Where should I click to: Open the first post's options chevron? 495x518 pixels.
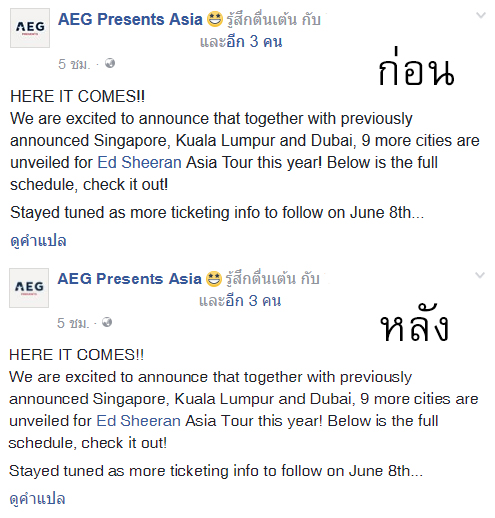coord(481,15)
